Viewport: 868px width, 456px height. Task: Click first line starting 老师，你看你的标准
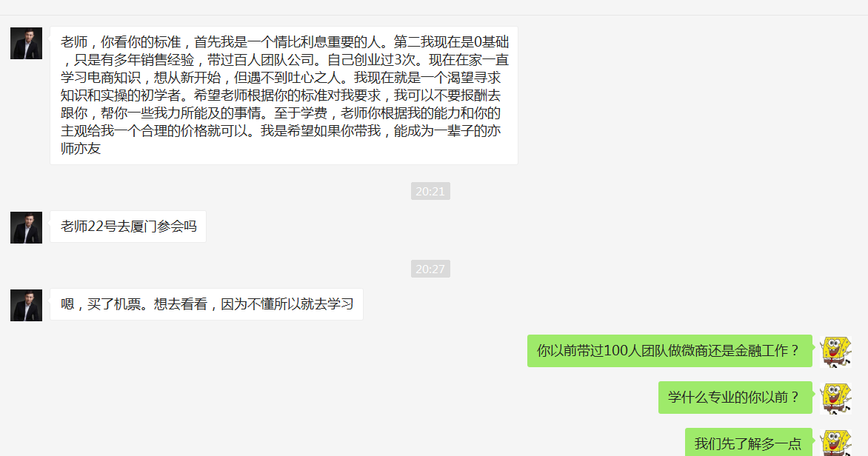[x=284, y=42]
